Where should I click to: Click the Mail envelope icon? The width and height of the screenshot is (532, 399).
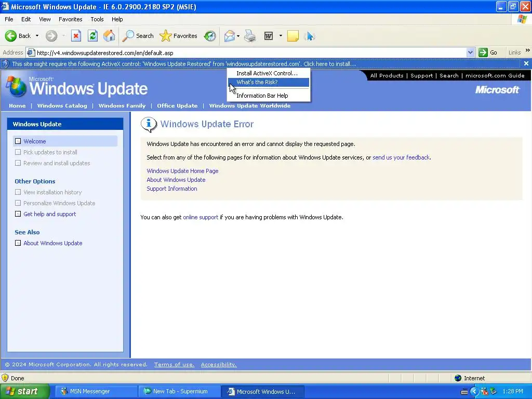point(229,36)
